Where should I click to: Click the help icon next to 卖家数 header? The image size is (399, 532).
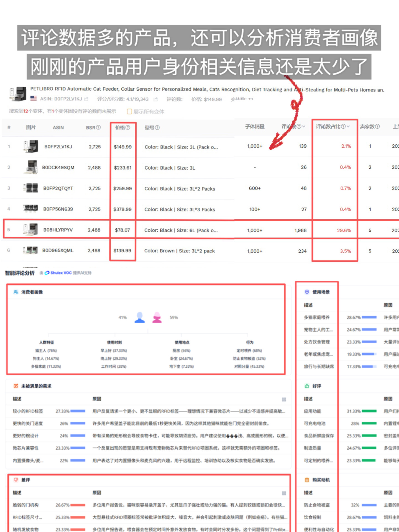[377, 126]
